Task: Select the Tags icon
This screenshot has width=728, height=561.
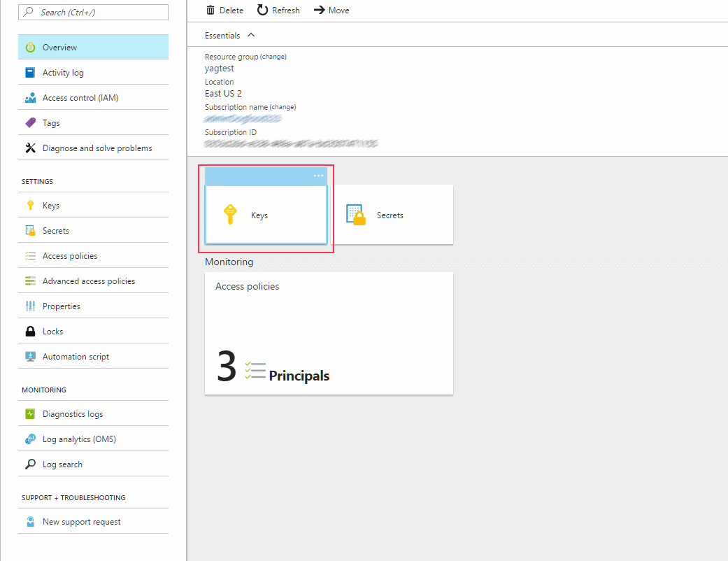Action: (x=29, y=122)
